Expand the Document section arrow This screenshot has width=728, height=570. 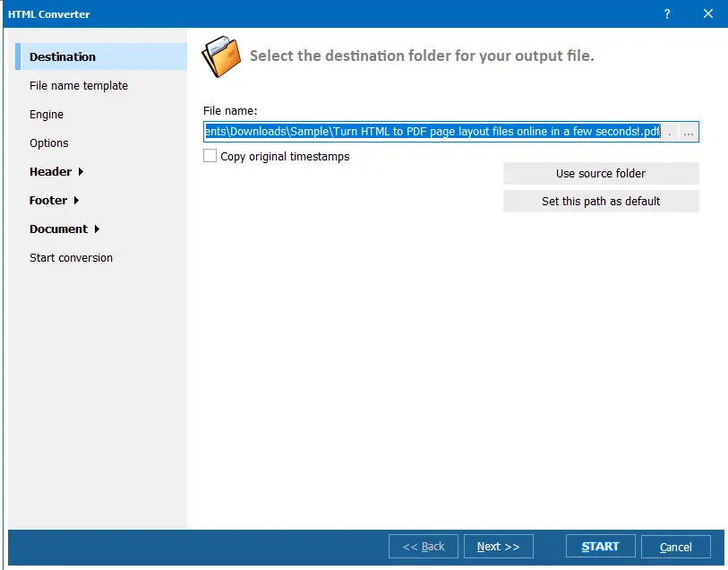point(97,229)
